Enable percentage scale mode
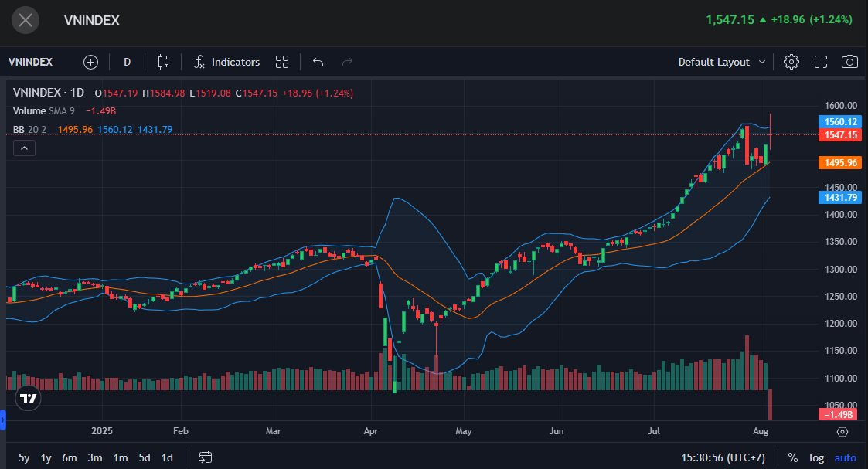The height and width of the screenshot is (469, 868). pyautogui.click(x=791, y=457)
